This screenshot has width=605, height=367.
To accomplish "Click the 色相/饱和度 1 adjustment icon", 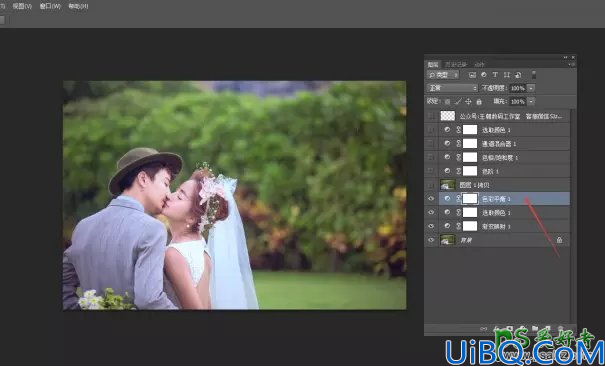I will click(447, 157).
